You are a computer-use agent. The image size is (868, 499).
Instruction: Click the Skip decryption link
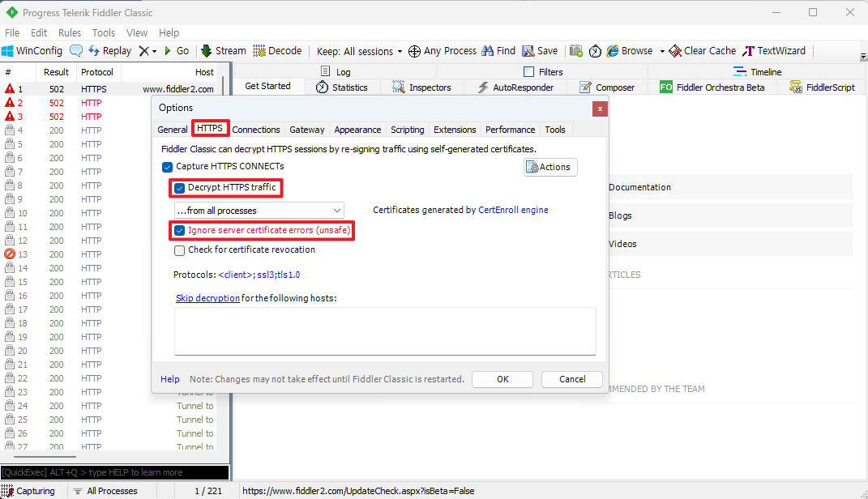click(207, 298)
